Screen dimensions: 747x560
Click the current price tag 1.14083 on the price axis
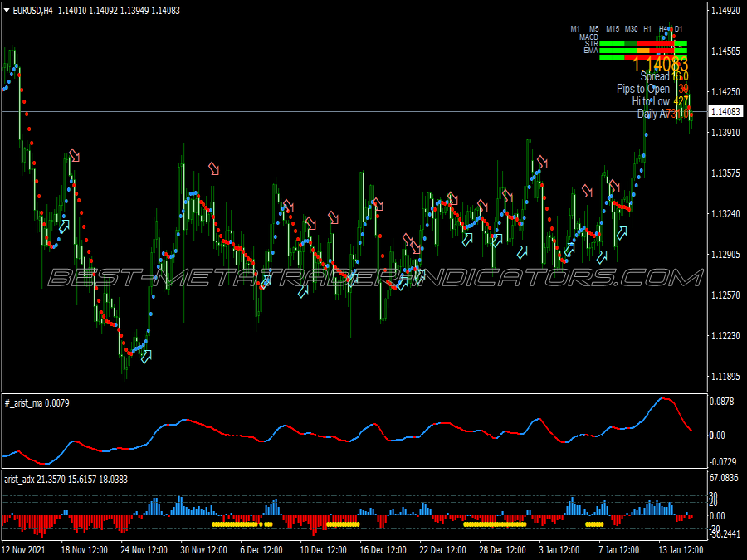pos(725,111)
